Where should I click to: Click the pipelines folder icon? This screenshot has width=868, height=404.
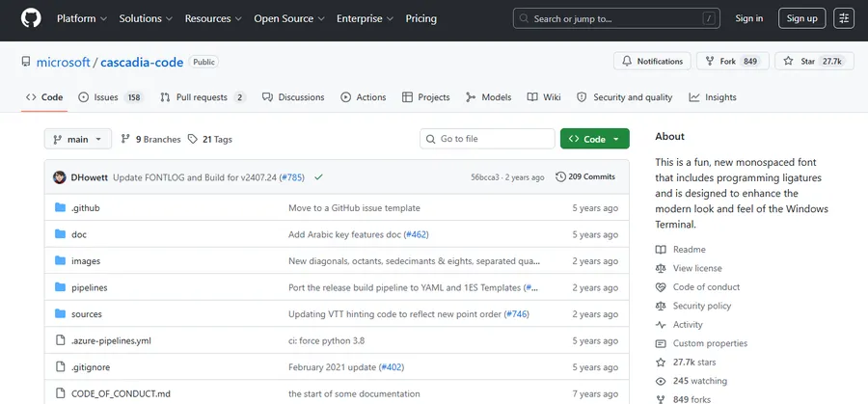[61, 287]
